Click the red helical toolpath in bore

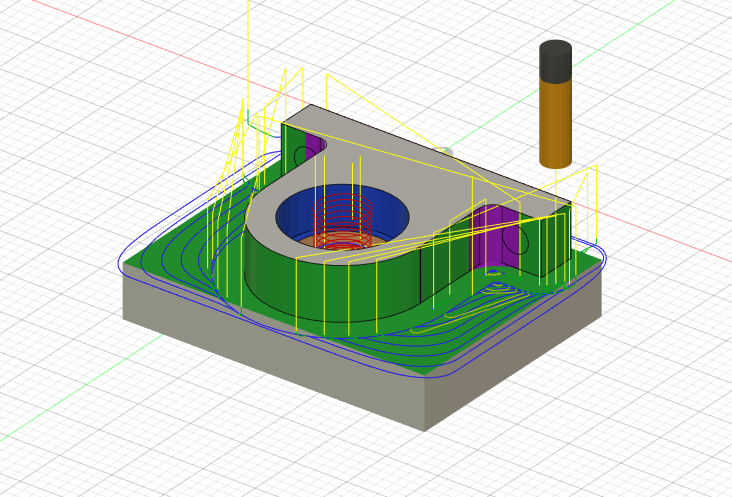pyautogui.click(x=343, y=222)
